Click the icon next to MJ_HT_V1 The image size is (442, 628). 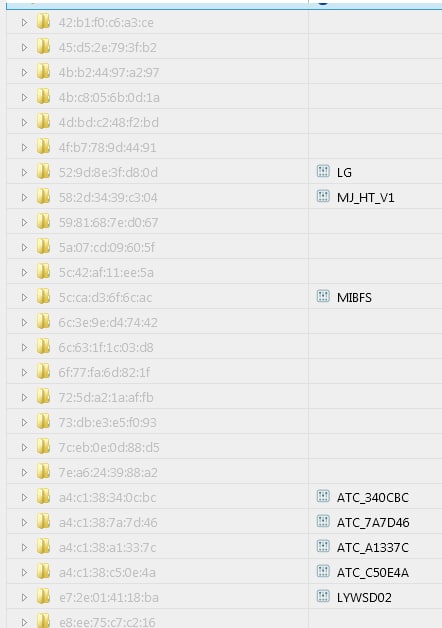pos(323,196)
